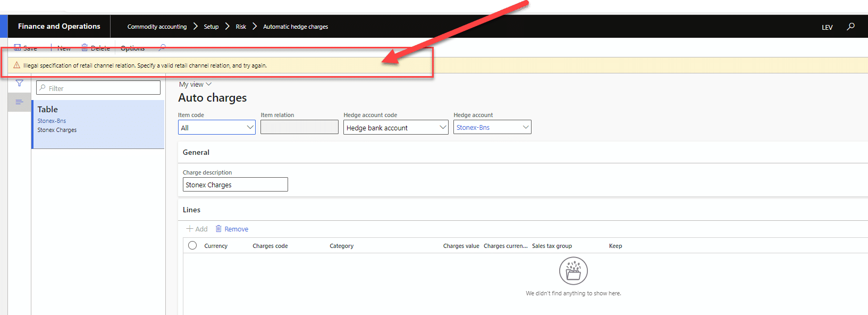Go to the Setup breadcrumb
Viewport: 868px width, 315px height.
(211, 27)
